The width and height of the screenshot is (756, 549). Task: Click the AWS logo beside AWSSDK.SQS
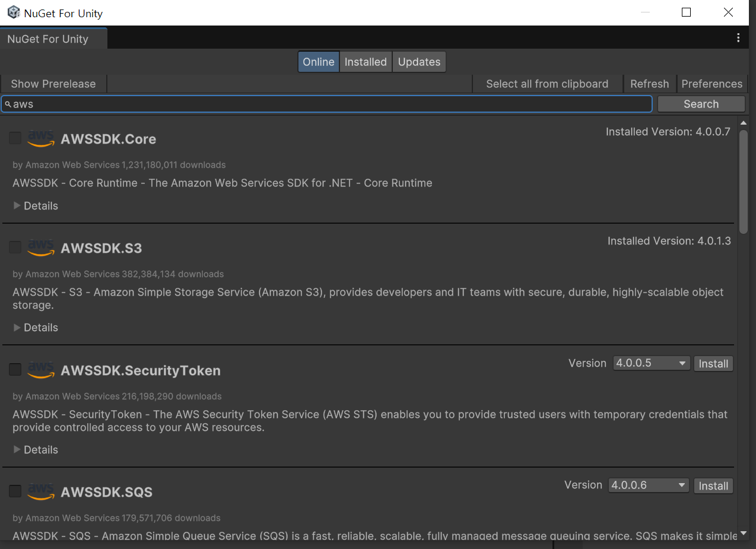coord(41,492)
